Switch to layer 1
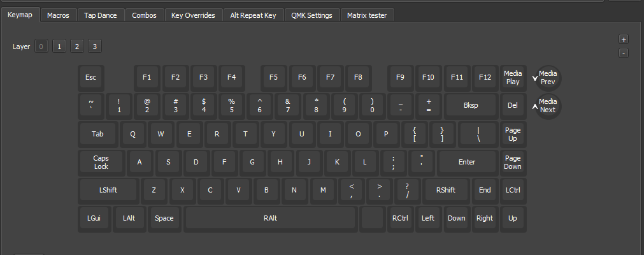 (59, 47)
